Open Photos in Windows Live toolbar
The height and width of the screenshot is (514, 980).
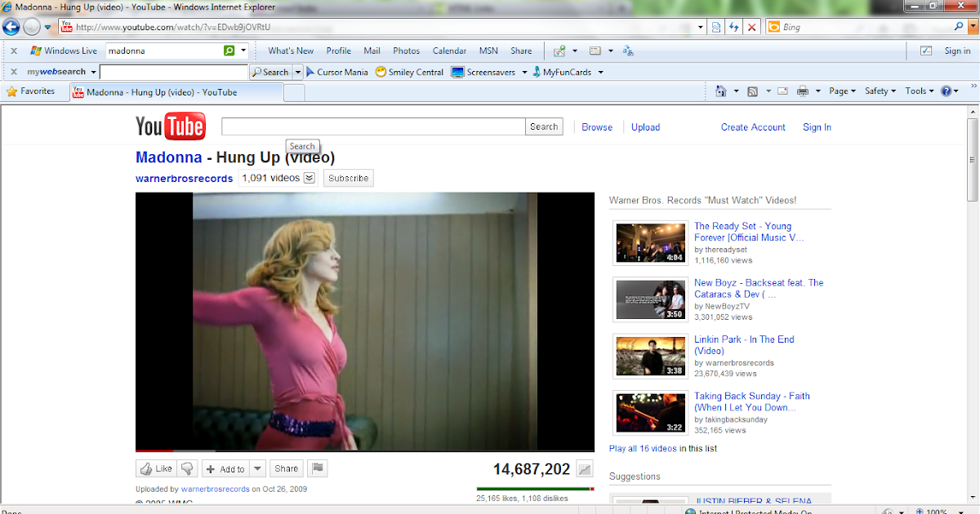tap(406, 51)
